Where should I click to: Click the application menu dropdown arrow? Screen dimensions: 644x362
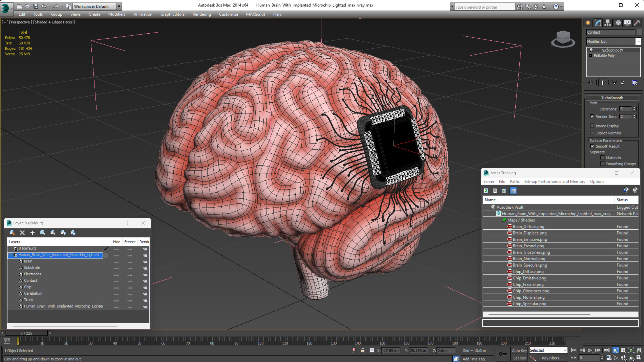[x=11, y=9]
